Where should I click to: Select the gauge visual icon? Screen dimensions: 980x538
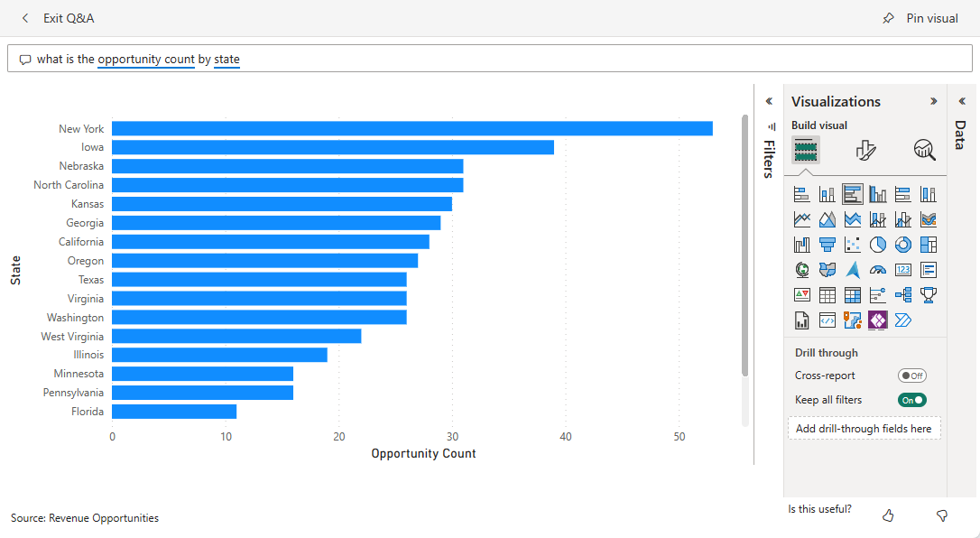(x=877, y=269)
